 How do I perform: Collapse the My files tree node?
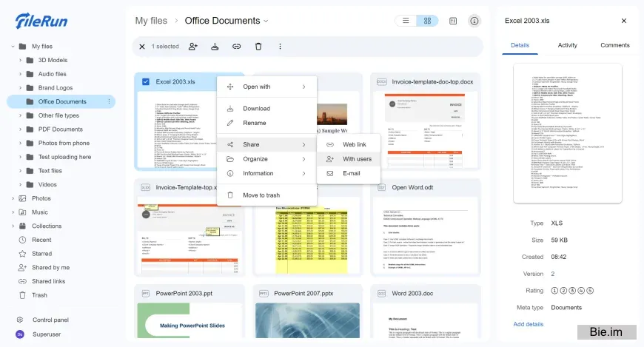tap(13, 47)
